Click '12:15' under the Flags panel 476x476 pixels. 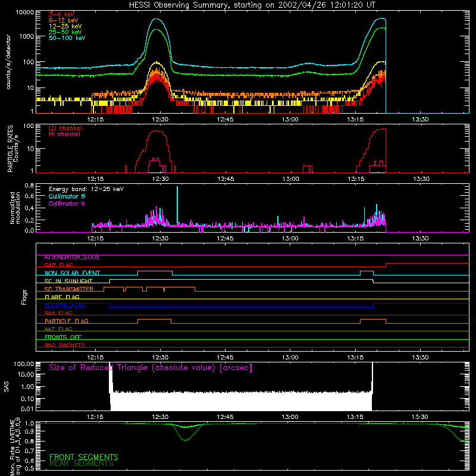tap(95, 358)
